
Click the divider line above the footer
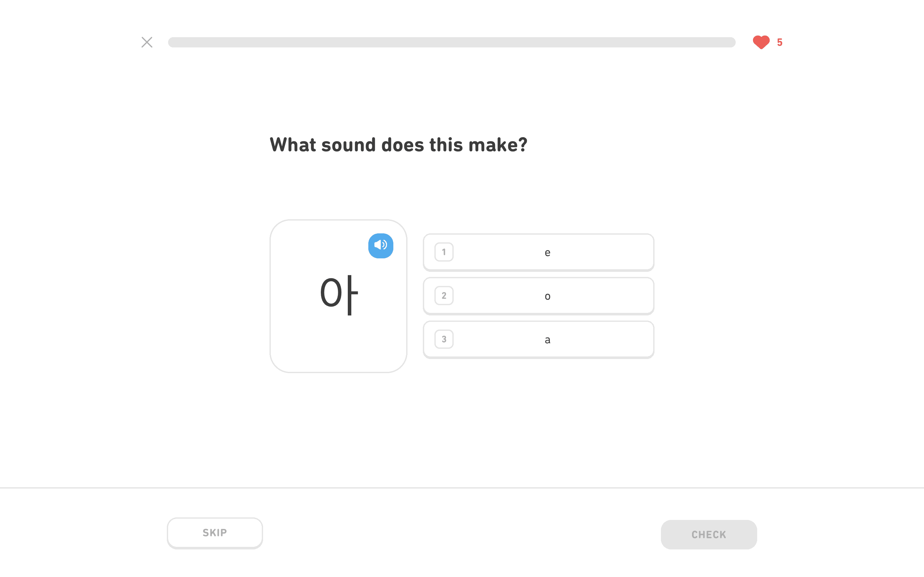pos(462,488)
